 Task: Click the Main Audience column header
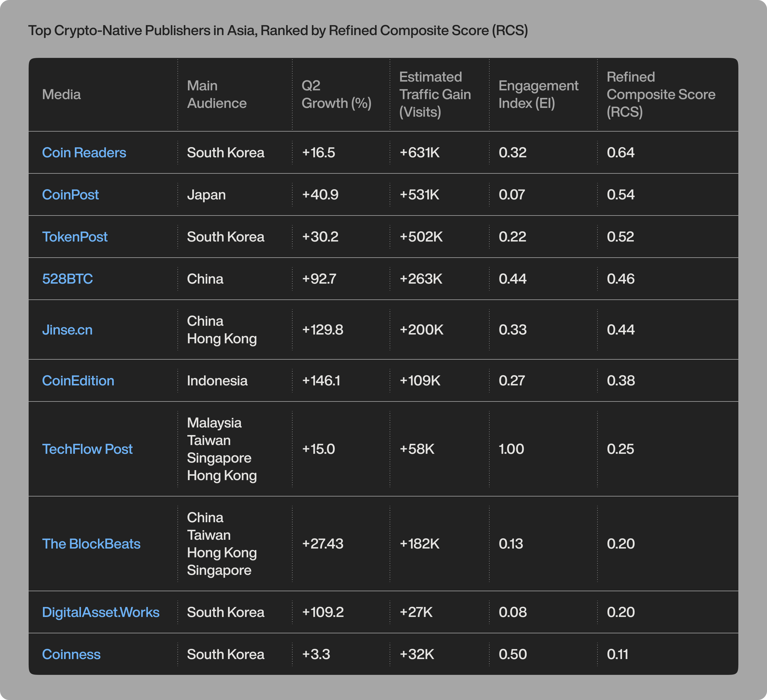(x=217, y=94)
